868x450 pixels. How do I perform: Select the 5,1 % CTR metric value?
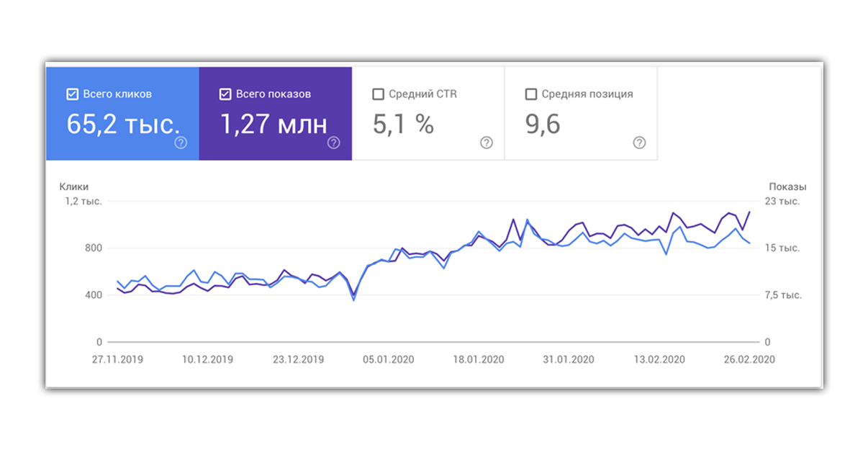[x=403, y=125]
